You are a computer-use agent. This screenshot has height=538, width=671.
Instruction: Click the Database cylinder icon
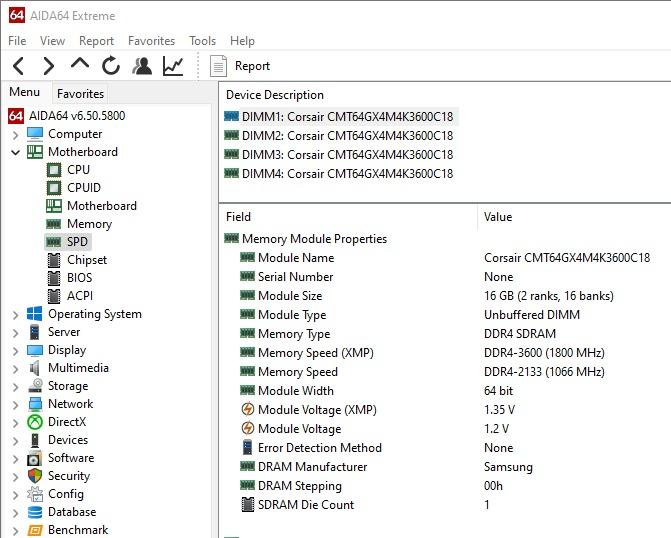(35, 512)
